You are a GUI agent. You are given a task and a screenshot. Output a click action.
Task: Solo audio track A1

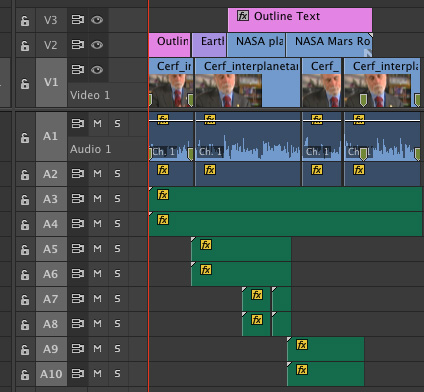tap(117, 124)
